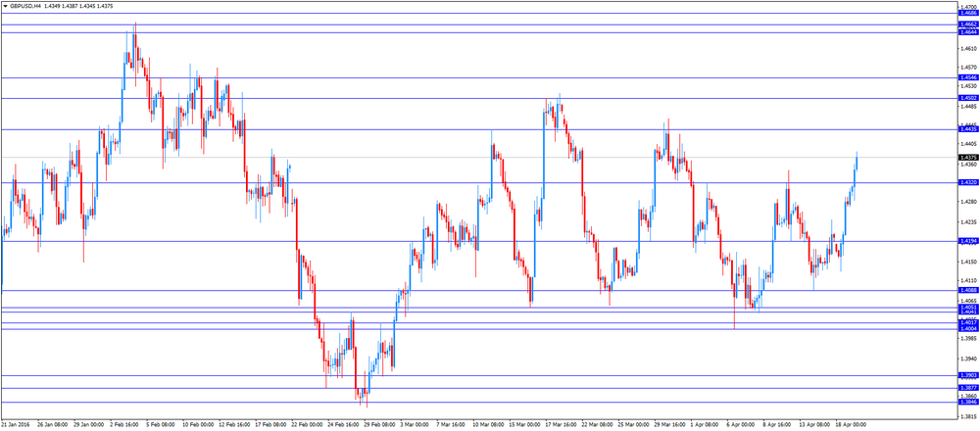Select the 1.4662 price level label

coord(969,24)
